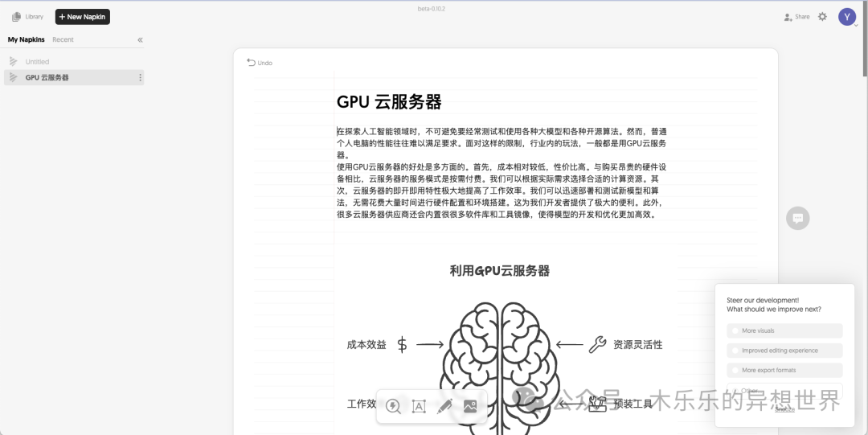Click the wrench icon in diagram
The height and width of the screenshot is (435, 868).
[x=597, y=345]
